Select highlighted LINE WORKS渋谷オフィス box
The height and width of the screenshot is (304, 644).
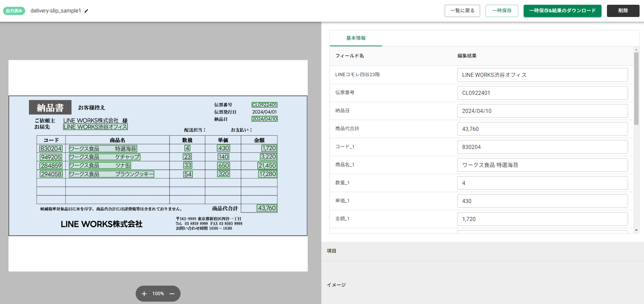pyautogui.click(x=96, y=127)
